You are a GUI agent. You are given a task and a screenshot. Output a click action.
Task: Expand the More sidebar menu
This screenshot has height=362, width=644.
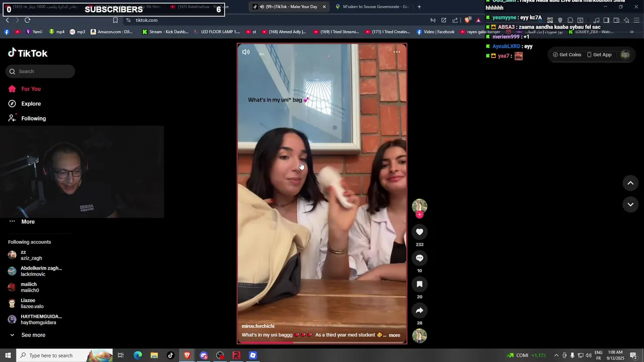[22, 222]
